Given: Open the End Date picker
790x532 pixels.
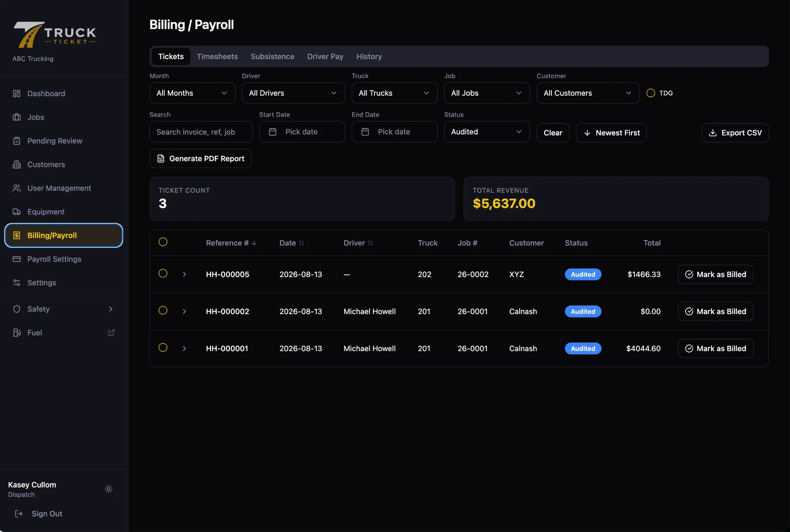Looking at the screenshot, I should (x=394, y=132).
